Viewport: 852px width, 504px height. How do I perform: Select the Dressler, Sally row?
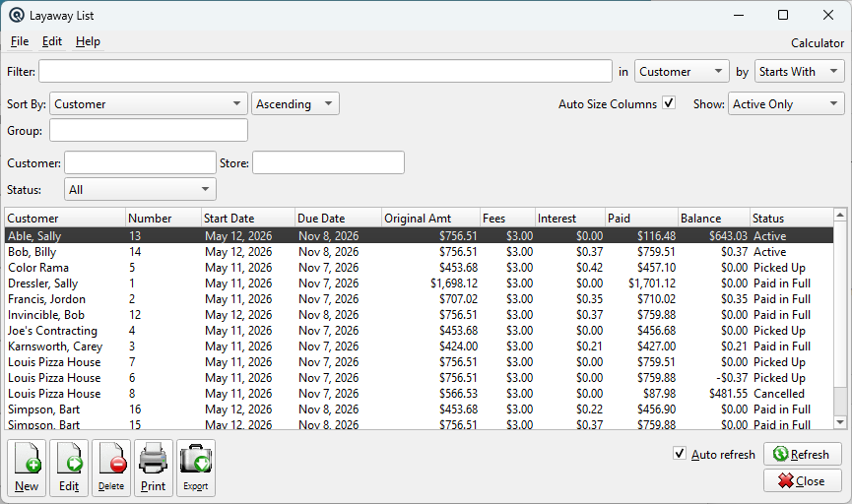[419, 283]
